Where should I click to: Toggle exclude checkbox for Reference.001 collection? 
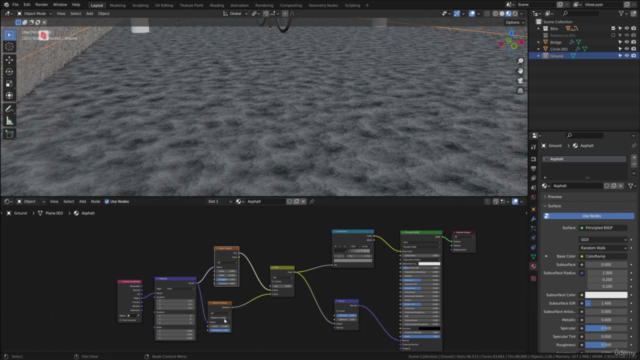613,36
